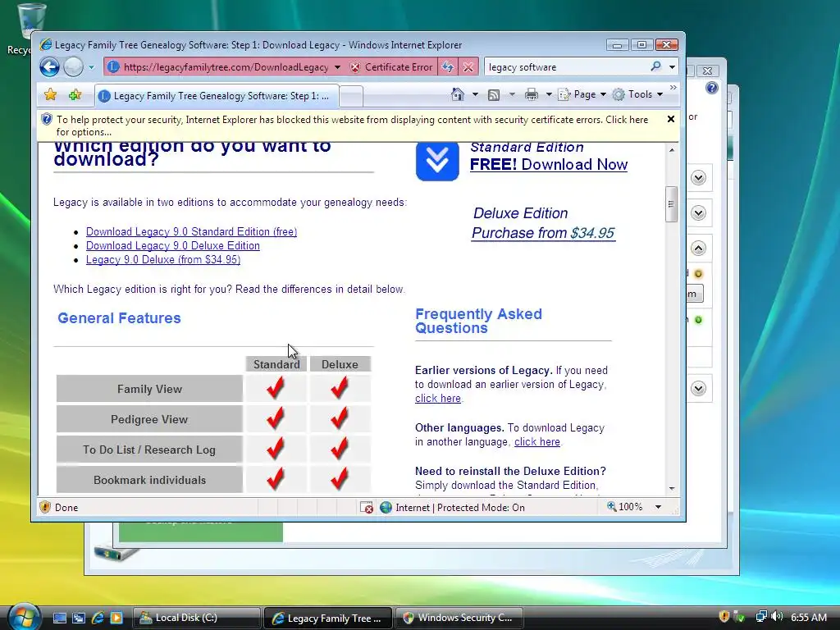The image size is (840, 630).
Task: Click the Family View row label
Action: [149, 389]
